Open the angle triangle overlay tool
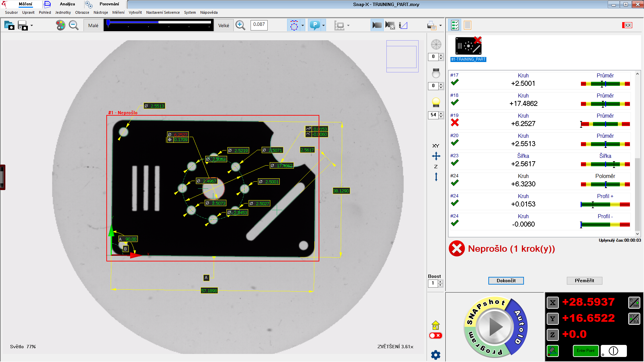The image size is (644, 362). coord(403,25)
